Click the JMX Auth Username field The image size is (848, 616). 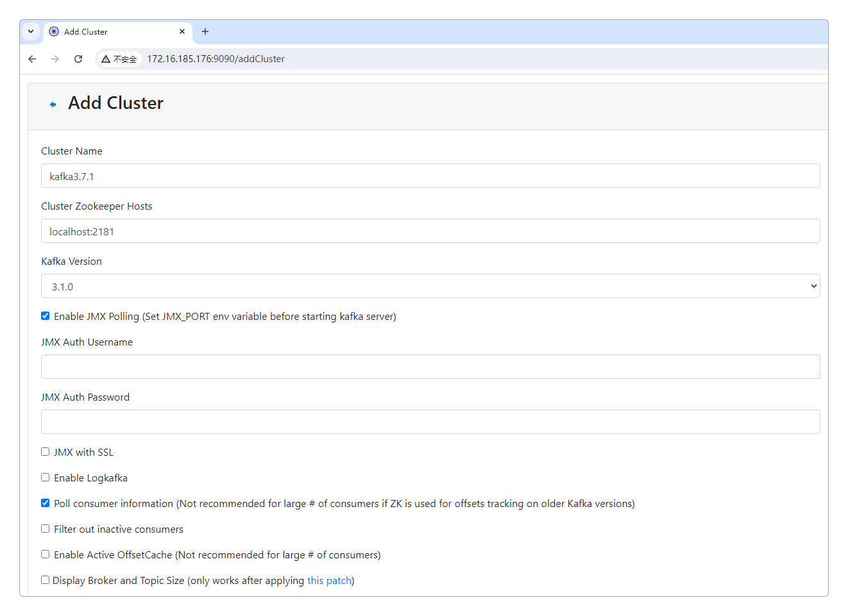click(x=430, y=367)
